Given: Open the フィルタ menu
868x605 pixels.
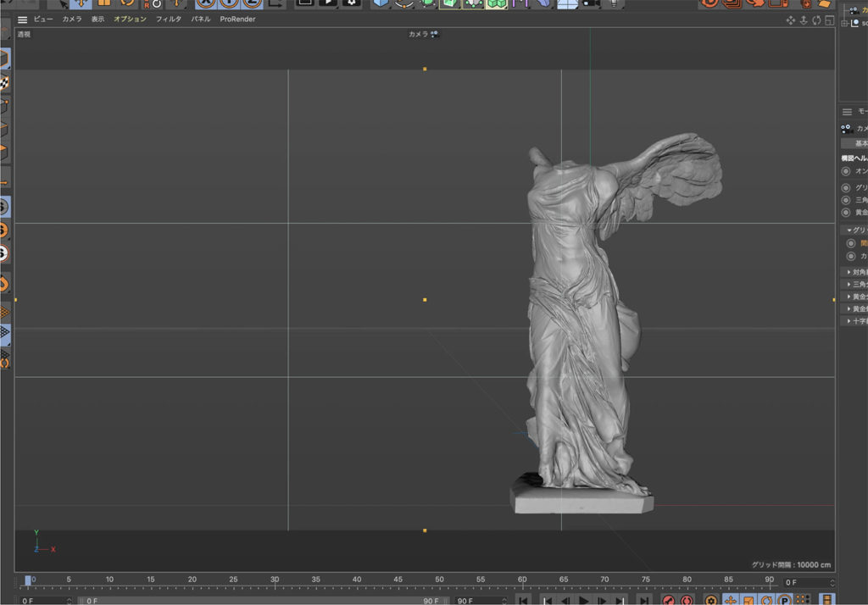Looking at the screenshot, I should click(169, 19).
